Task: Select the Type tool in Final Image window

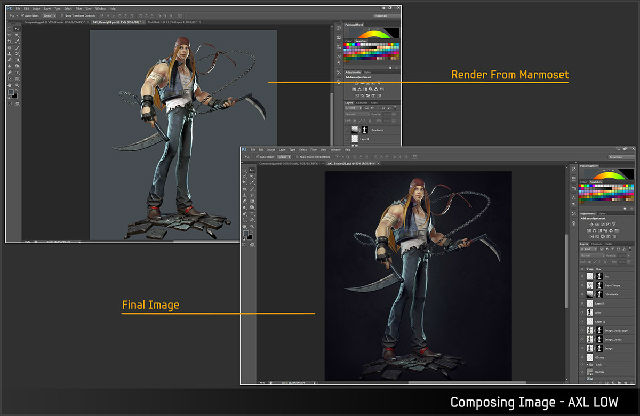Action: (252, 214)
